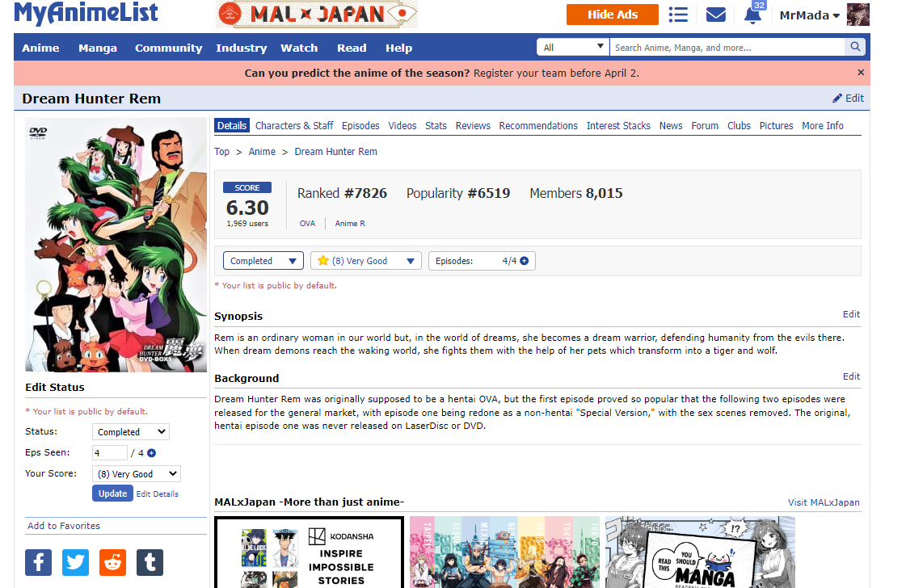
Task: Click the MrMada profile avatar
Action: tap(858, 15)
